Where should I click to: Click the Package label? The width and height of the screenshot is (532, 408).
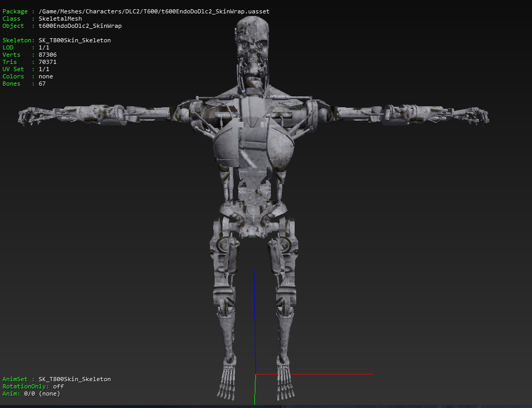tap(15, 11)
